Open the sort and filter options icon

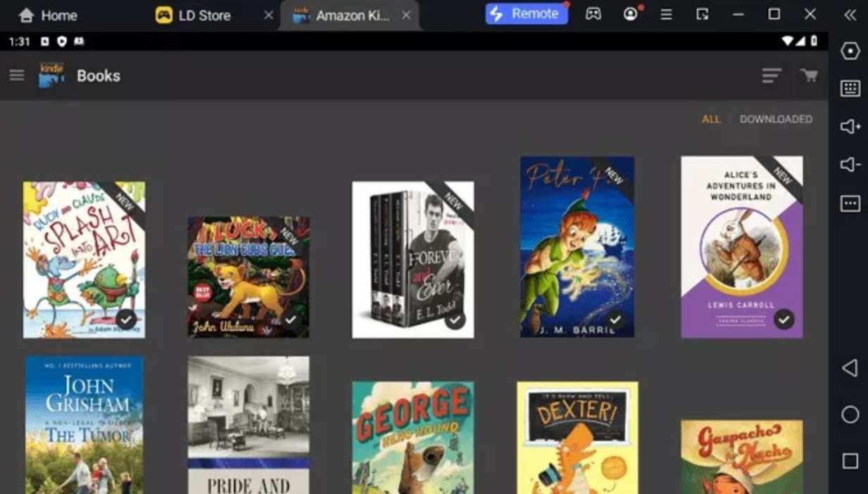point(772,75)
